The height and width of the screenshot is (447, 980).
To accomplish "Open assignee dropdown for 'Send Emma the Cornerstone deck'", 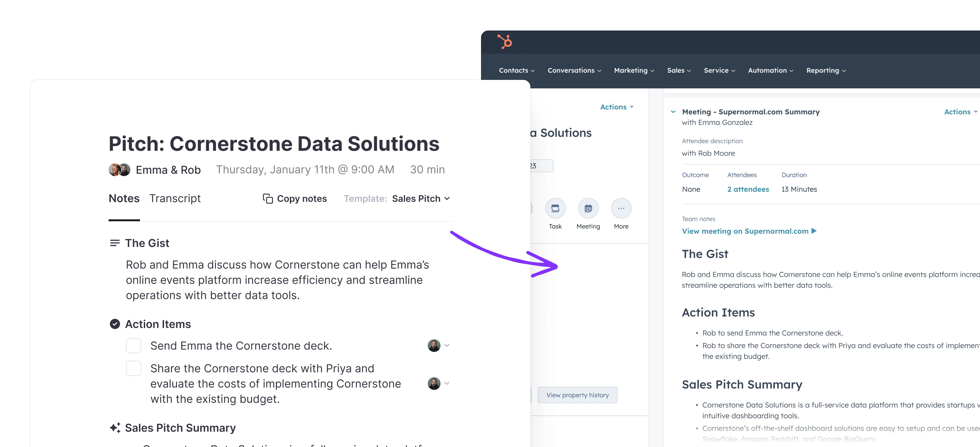I will 447,345.
